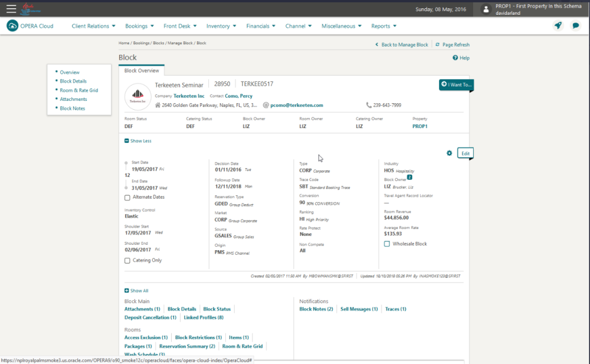The image size is (590, 364).
Task: Open the Front Desk dropdown menu
Action: [180, 26]
